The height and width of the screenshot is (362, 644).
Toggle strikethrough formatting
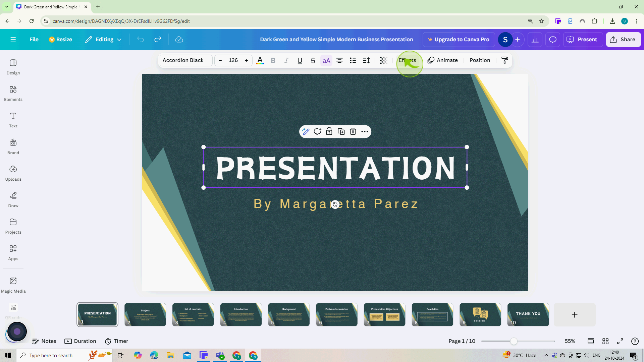coord(313,60)
